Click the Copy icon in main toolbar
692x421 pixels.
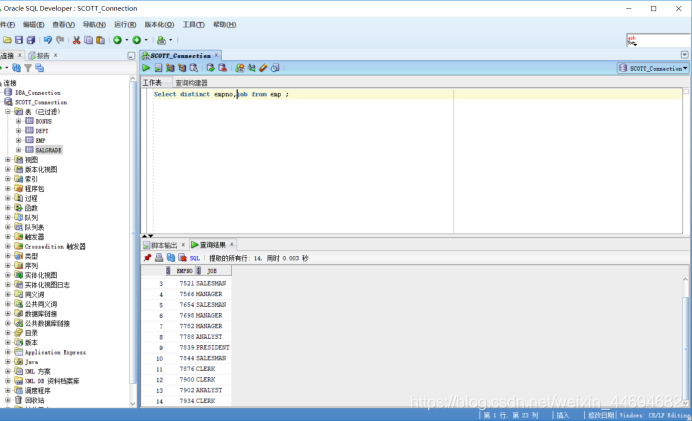pyautogui.click(x=88, y=40)
